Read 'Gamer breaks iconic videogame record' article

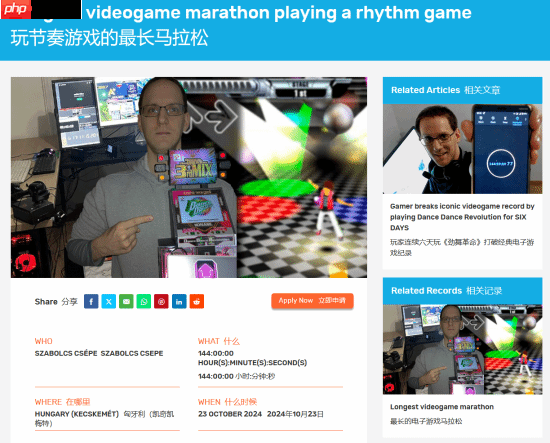coord(462,217)
